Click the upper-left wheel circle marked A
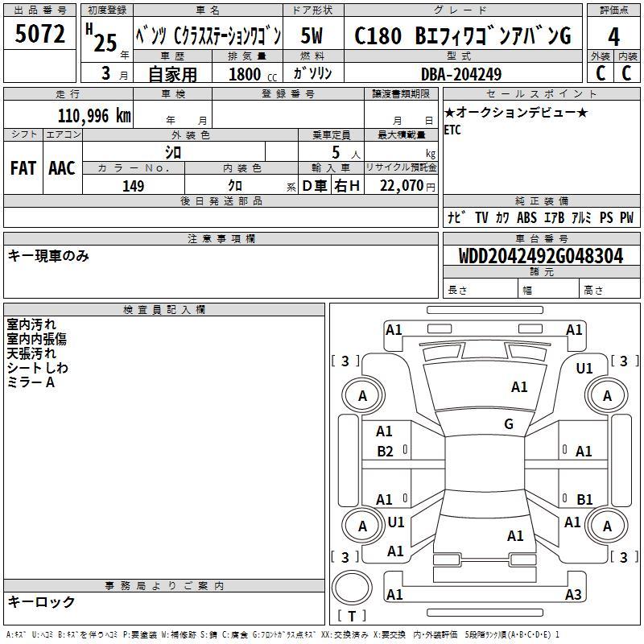Image resolution: width=644 pixels, height=644 pixels. (362, 395)
